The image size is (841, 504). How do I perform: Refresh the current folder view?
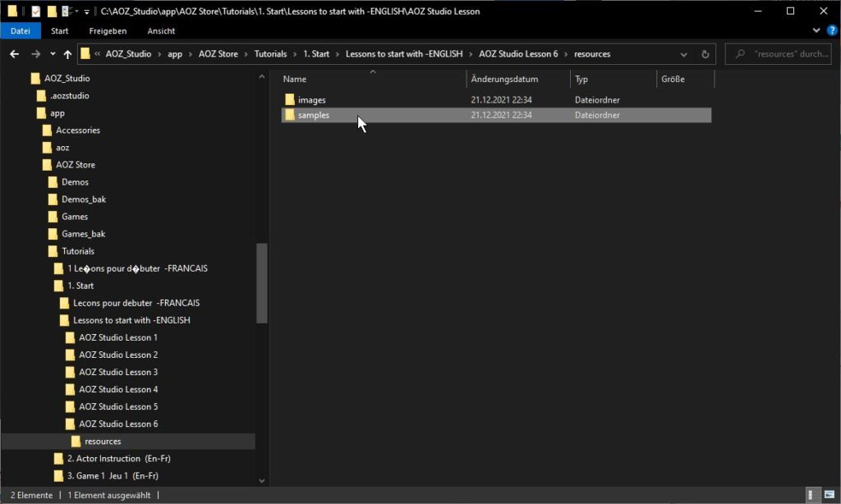point(705,54)
